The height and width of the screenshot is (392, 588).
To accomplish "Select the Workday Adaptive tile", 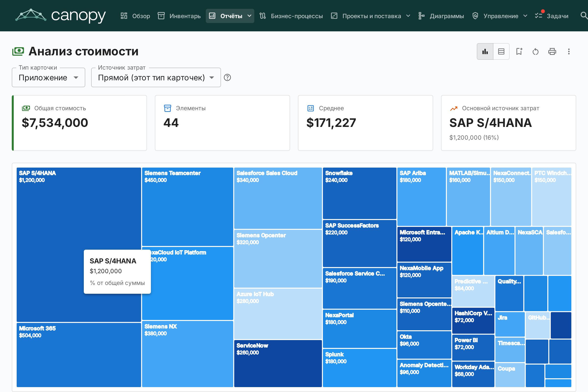I will (x=473, y=374).
